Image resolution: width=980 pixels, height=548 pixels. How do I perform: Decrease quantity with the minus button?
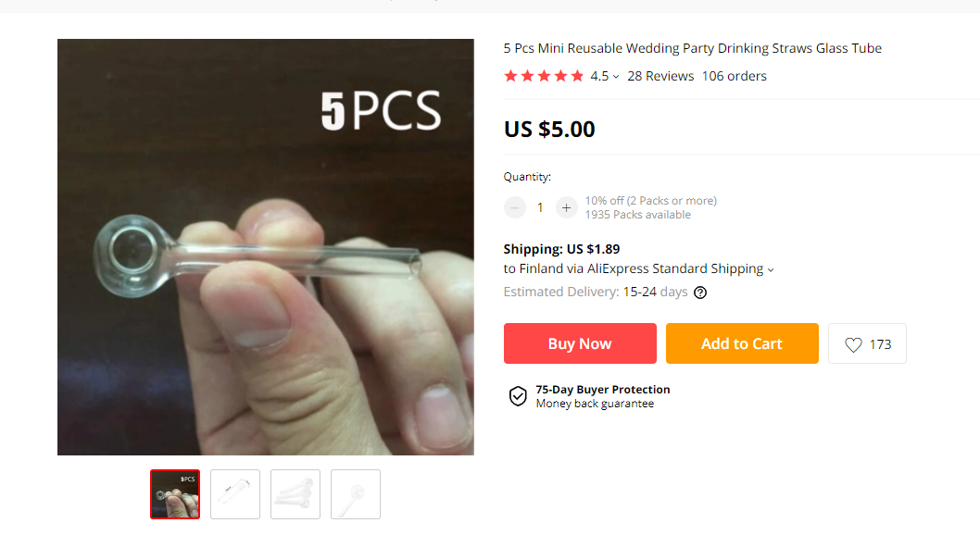[515, 208]
